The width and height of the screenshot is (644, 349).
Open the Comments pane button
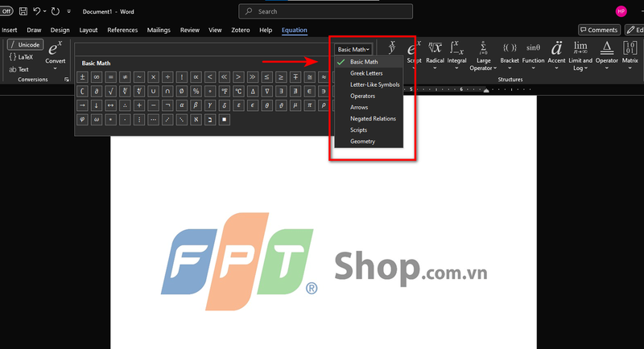tap(599, 30)
